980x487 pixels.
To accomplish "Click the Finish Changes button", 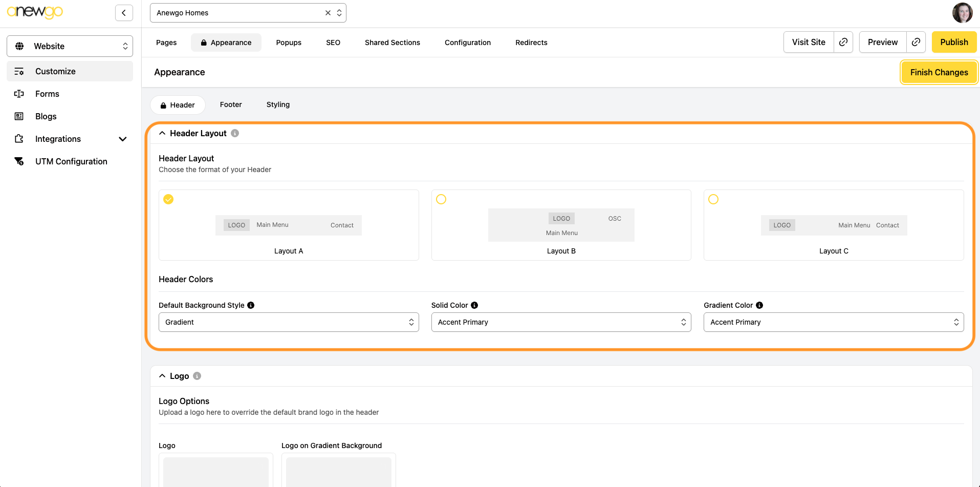I will click(939, 72).
